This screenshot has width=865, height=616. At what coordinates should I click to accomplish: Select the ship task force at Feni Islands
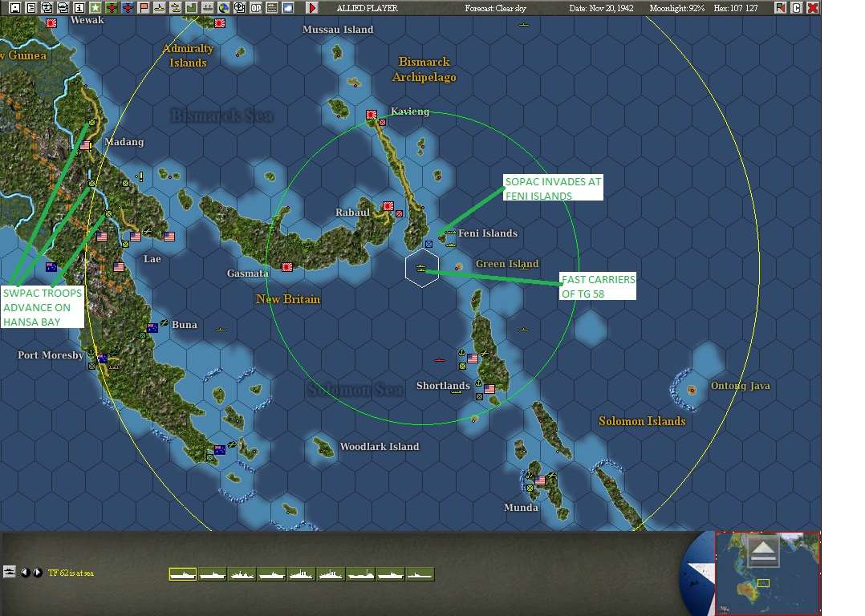450,233
